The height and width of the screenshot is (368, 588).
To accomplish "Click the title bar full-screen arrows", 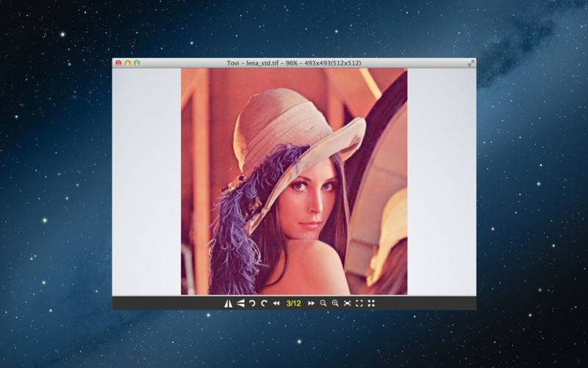I will tap(471, 63).
